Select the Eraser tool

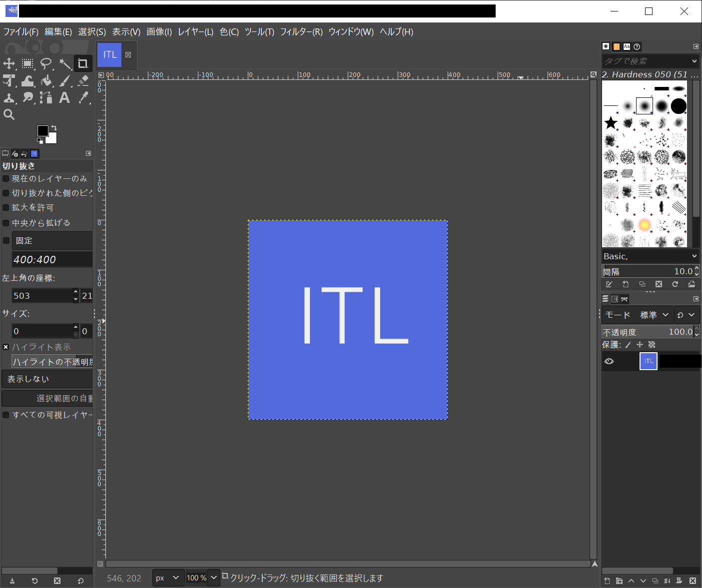pos(83,80)
